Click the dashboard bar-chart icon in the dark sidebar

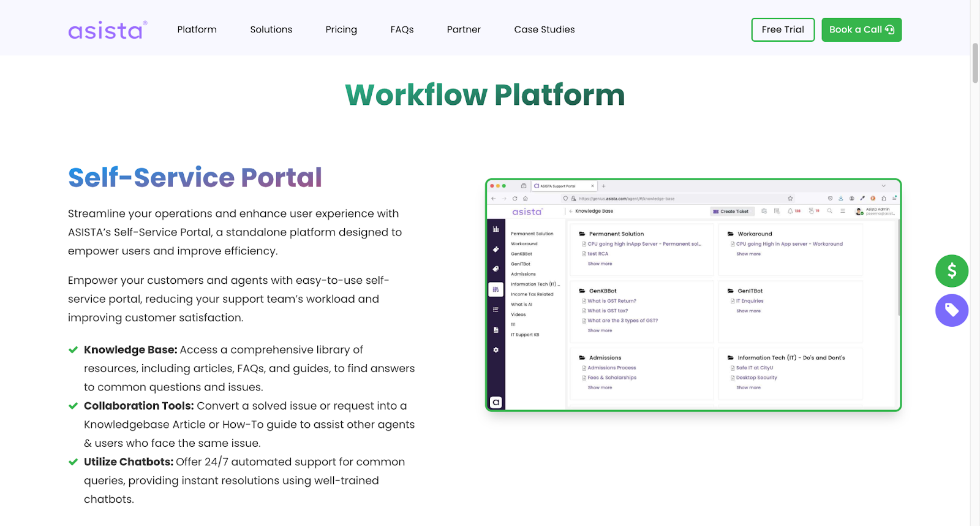(x=496, y=229)
